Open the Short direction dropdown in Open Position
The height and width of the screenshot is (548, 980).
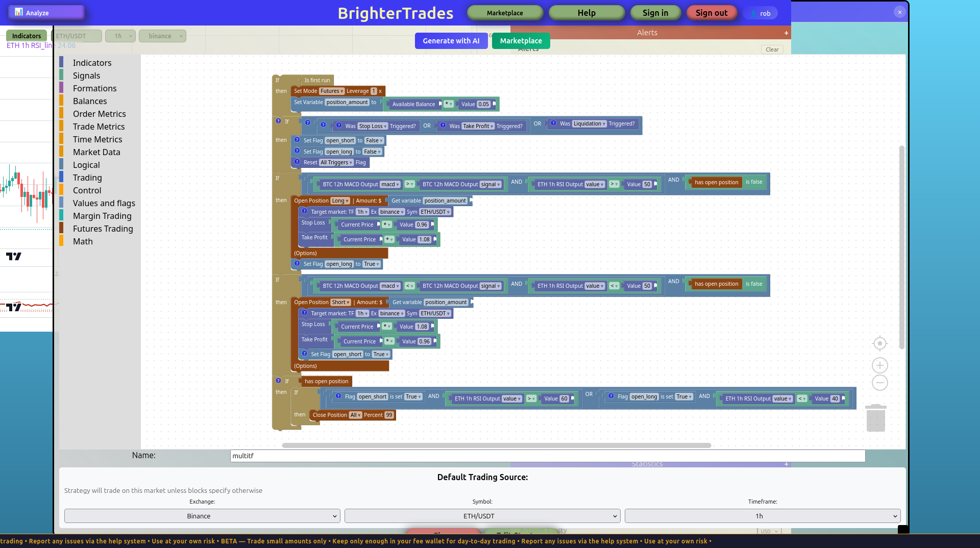point(340,303)
